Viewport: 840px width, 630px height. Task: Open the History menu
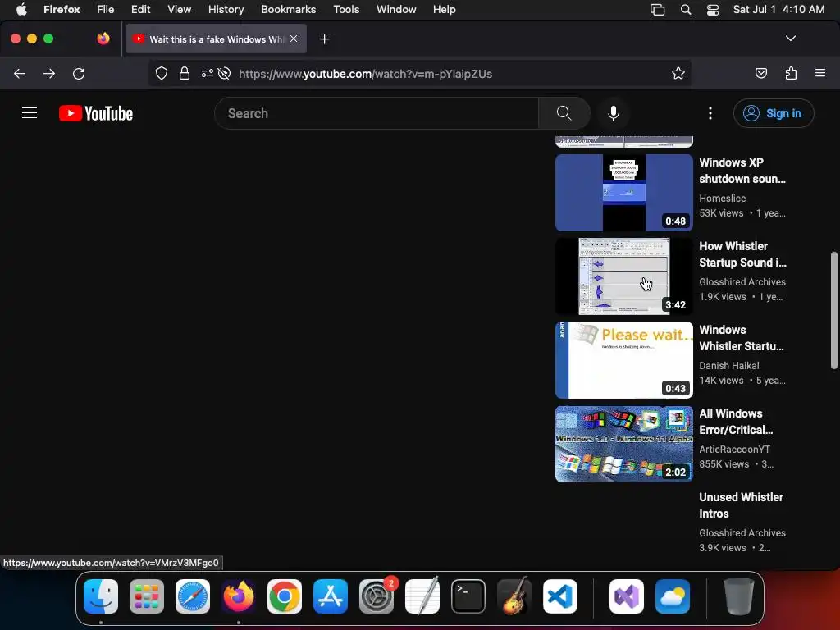[x=226, y=10]
